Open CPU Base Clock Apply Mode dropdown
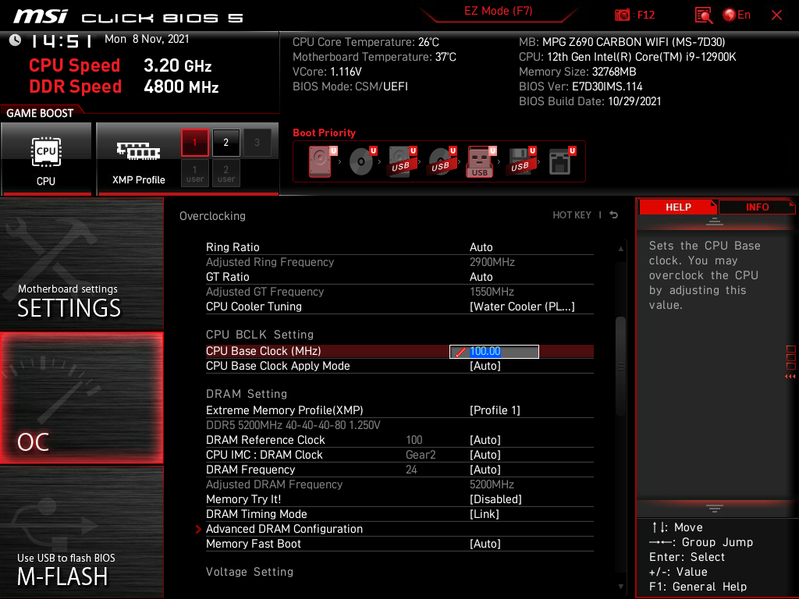 click(x=485, y=366)
